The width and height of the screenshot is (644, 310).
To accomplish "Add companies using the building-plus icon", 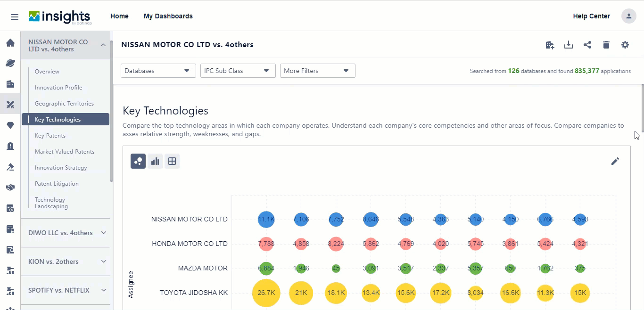I will coord(550,45).
